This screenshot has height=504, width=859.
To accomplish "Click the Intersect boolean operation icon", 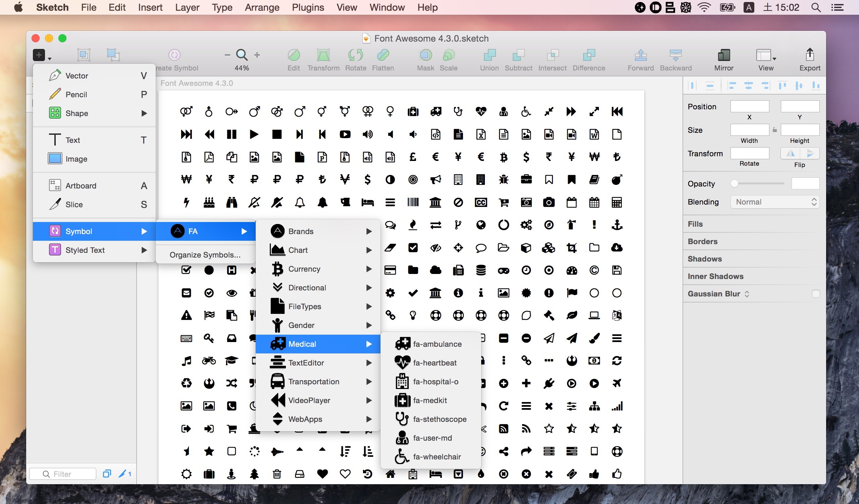I will pyautogui.click(x=553, y=55).
